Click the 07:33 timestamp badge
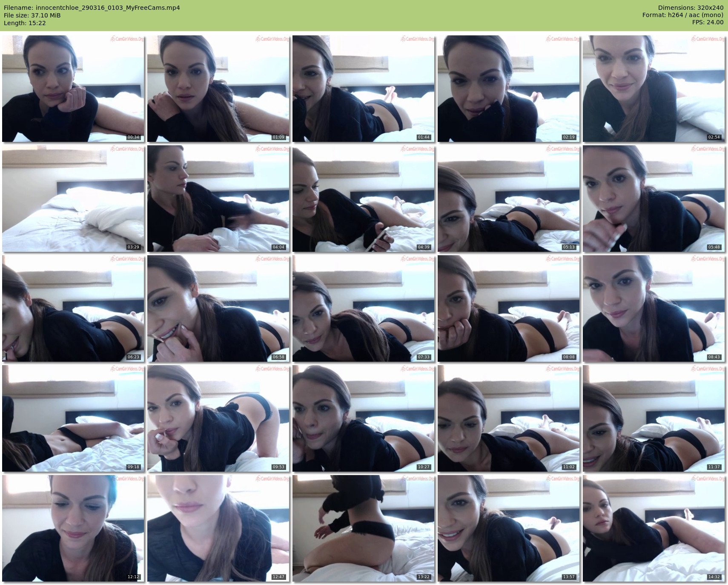This screenshot has height=585, width=728. (424, 357)
